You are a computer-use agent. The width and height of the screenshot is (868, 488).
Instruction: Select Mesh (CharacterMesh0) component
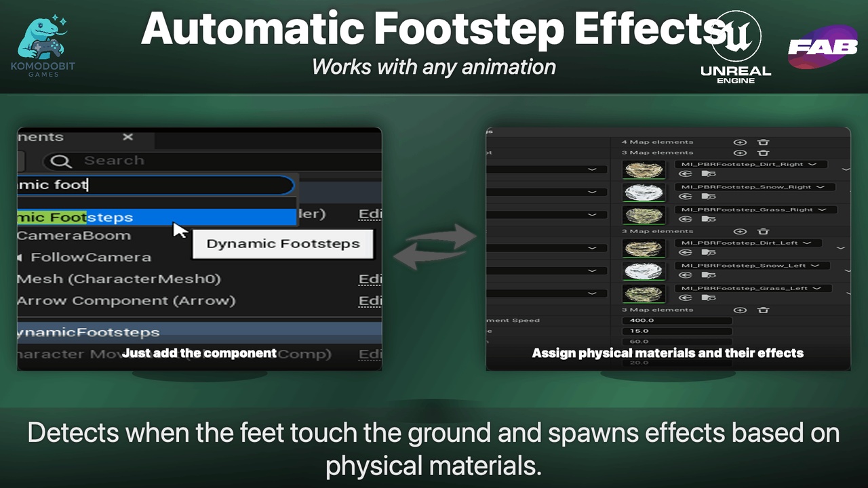(x=119, y=279)
